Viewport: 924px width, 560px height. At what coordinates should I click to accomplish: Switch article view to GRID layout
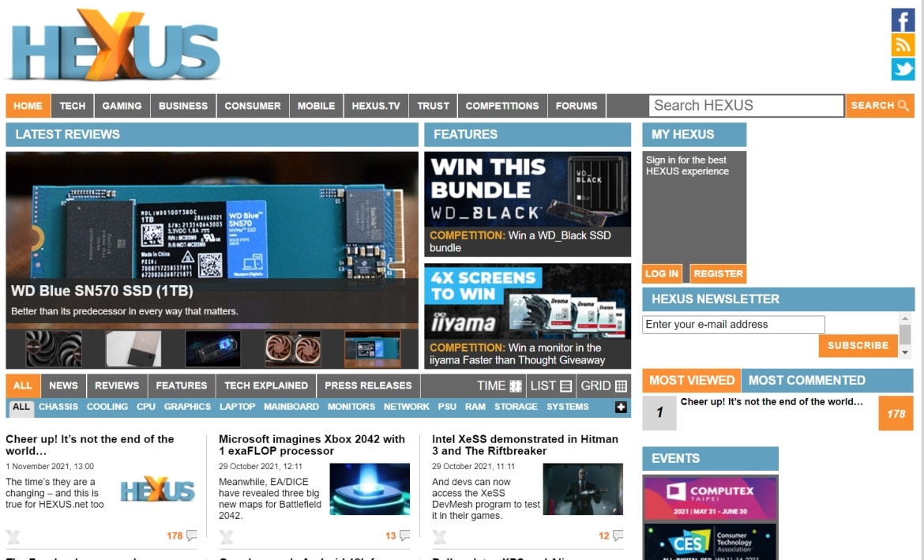[603, 385]
